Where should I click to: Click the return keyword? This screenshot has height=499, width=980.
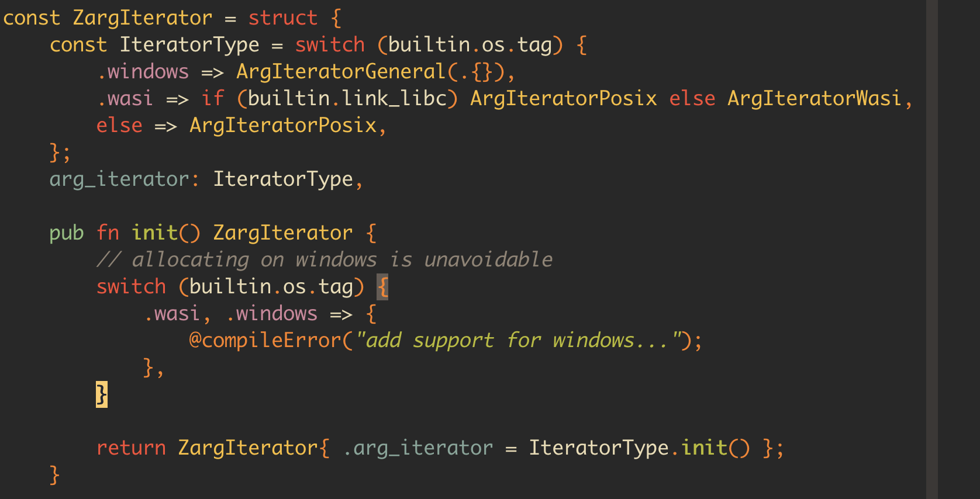click(131, 448)
